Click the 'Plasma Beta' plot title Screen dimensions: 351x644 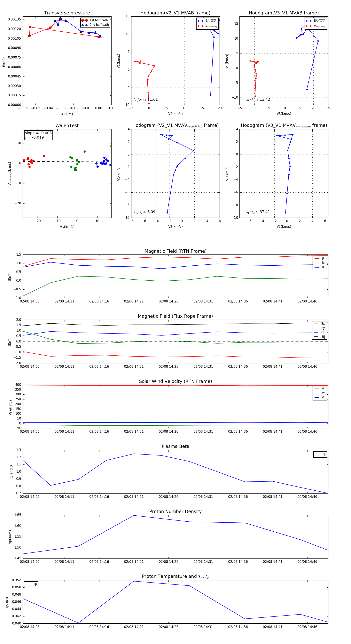coord(175,447)
